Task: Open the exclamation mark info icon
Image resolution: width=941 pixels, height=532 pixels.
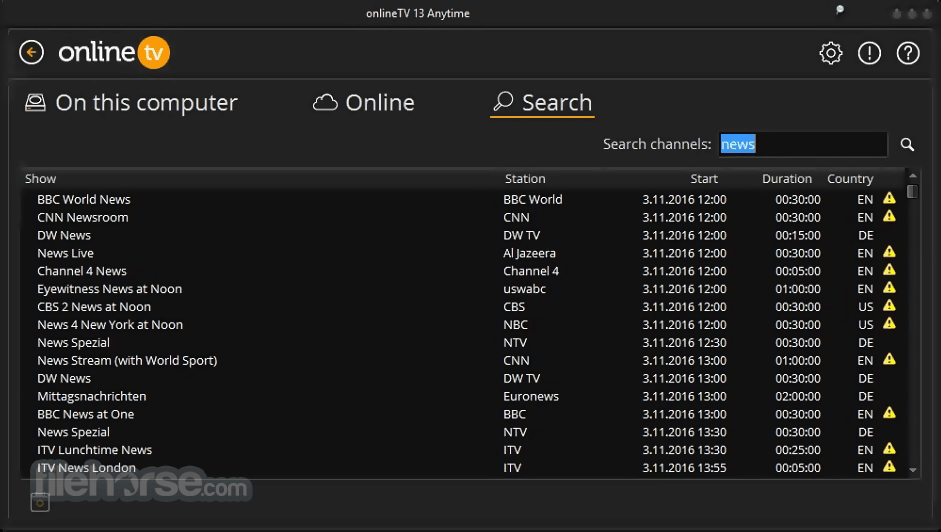Action: 869,53
